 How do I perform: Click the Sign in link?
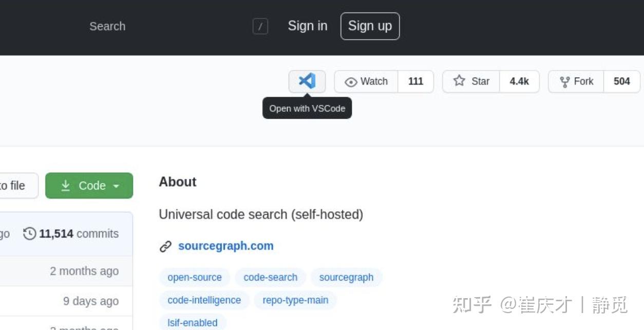pos(307,26)
